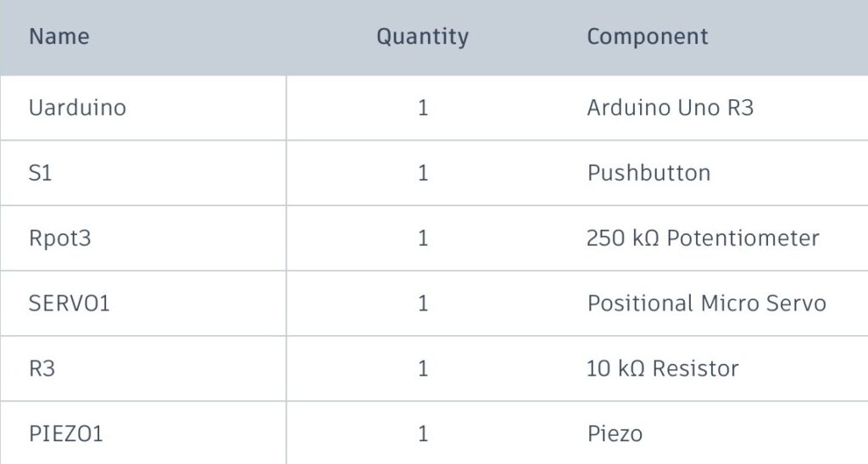Click the Quantity column header
This screenshot has height=464, width=868.
422,37
